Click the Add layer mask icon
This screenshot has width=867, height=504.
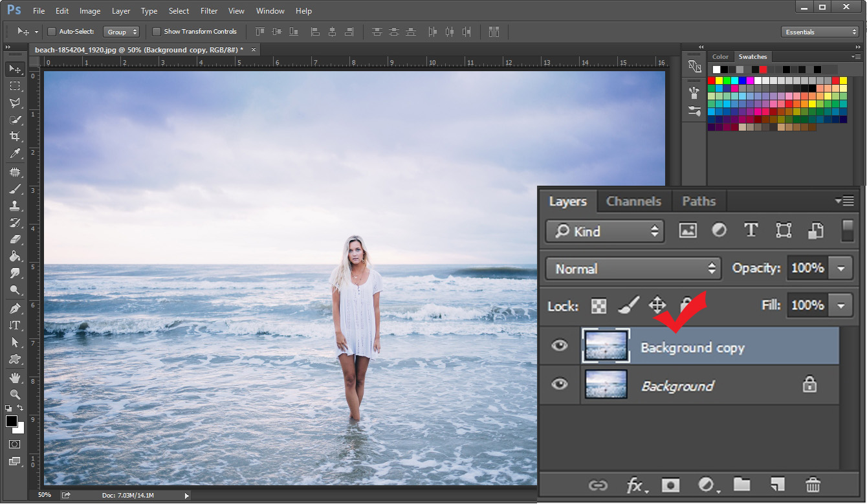pos(670,485)
